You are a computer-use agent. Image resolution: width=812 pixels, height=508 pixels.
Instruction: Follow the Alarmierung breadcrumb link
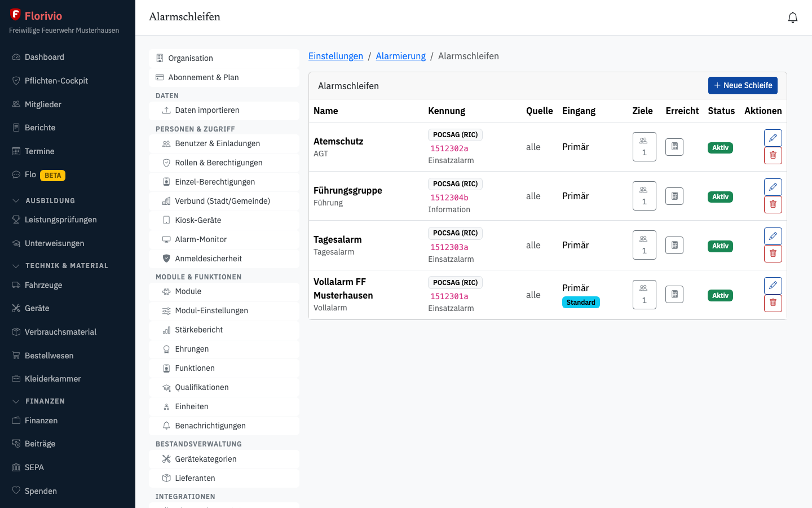(x=401, y=56)
